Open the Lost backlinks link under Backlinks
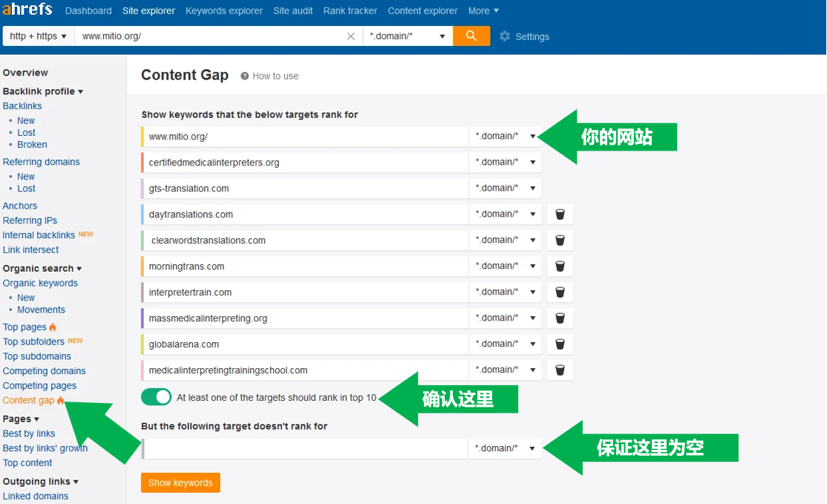827x504 pixels. (x=27, y=132)
